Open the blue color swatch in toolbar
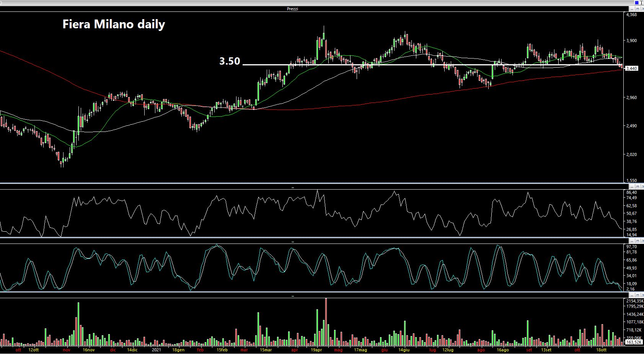 tap(636, 3)
